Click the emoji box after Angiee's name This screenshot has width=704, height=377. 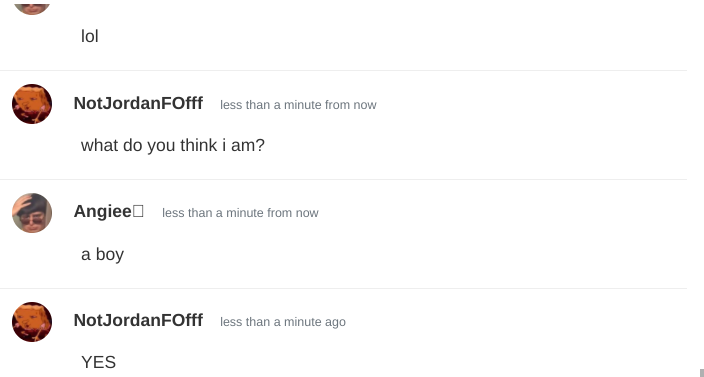pos(138,211)
